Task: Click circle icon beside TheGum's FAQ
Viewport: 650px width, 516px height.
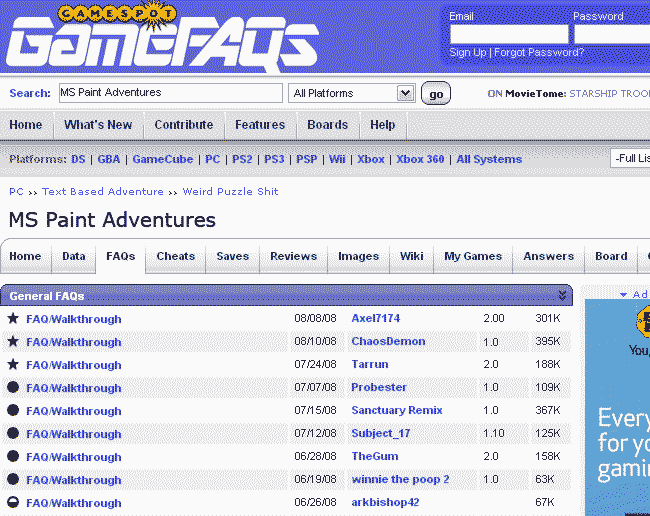Action: pos(13,457)
